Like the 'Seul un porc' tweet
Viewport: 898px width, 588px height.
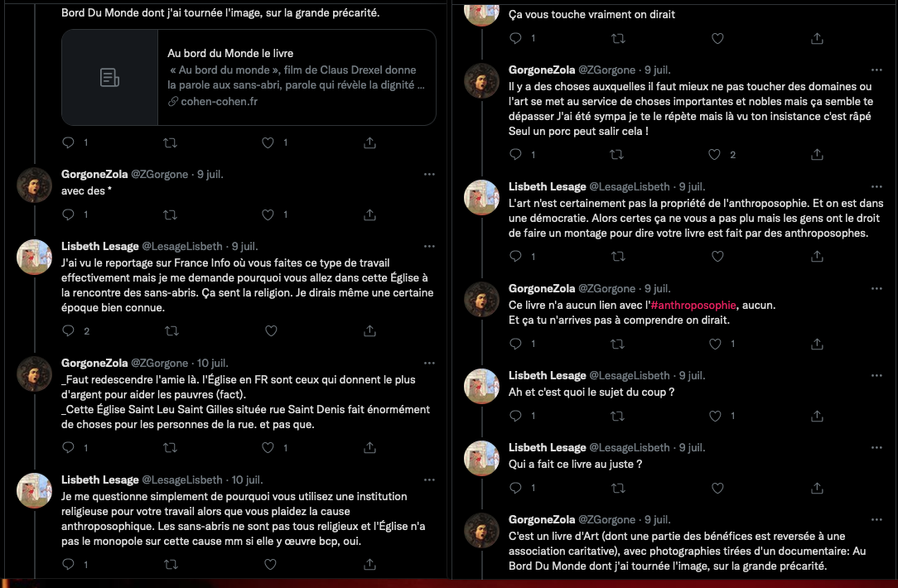715,154
